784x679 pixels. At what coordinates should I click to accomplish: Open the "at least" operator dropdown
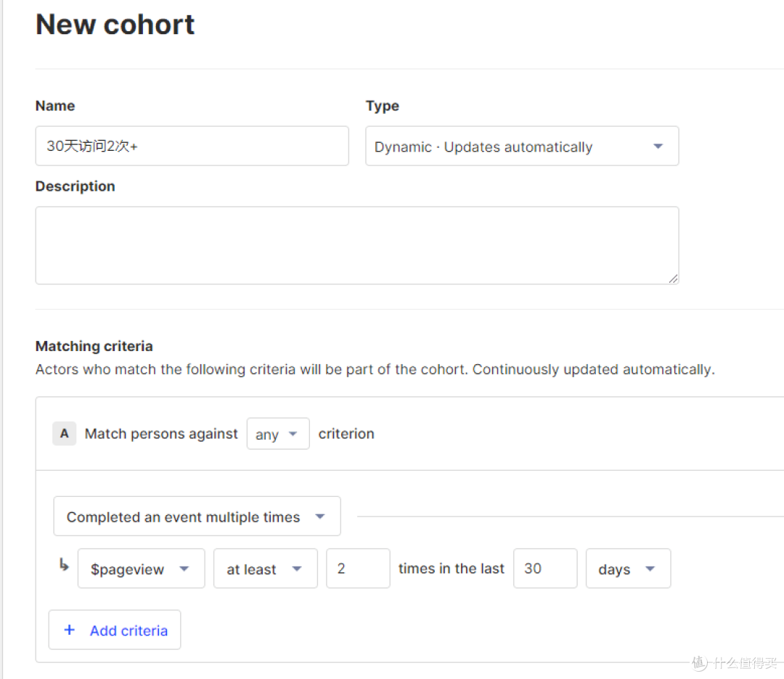tap(265, 569)
